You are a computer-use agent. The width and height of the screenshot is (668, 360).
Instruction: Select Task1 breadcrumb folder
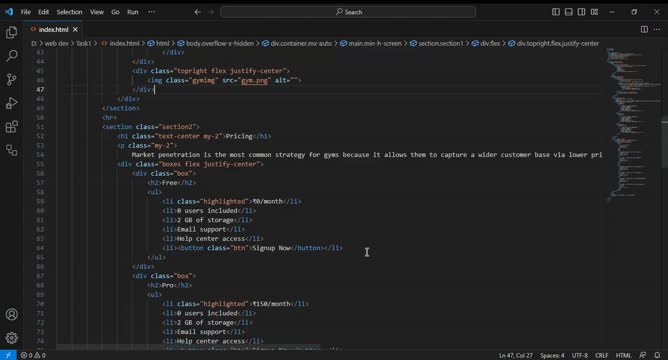84,43
